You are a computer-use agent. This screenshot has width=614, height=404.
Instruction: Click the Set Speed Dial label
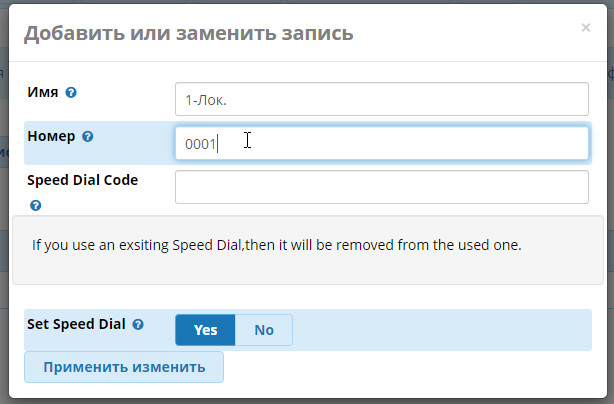click(x=77, y=324)
